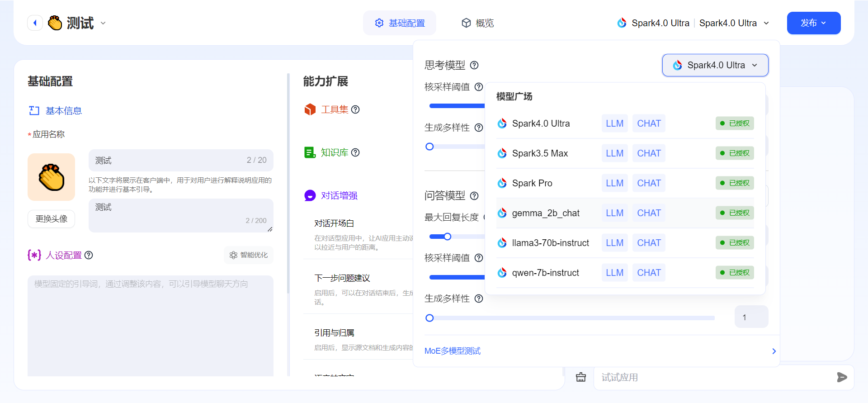Open 工具集 help question mark
Image resolution: width=868 pixels, height=403 pixels.
(355, 109)
